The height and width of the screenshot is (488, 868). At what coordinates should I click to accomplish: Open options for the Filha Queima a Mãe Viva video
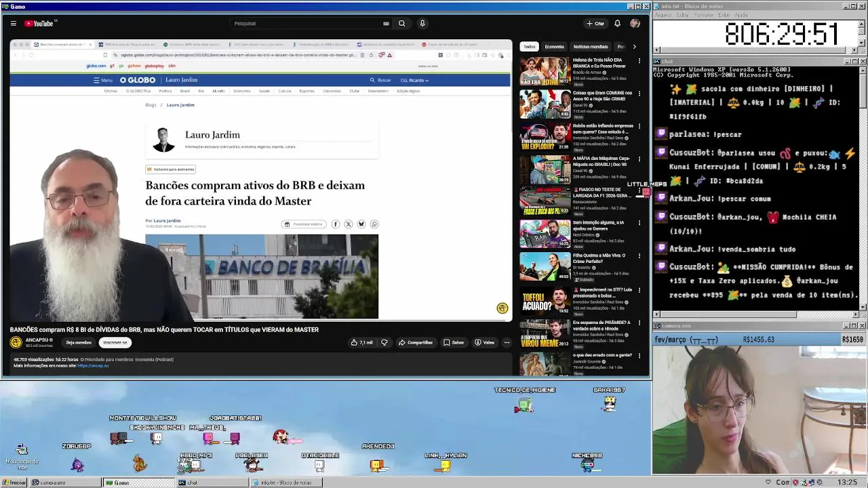[639, 256]
